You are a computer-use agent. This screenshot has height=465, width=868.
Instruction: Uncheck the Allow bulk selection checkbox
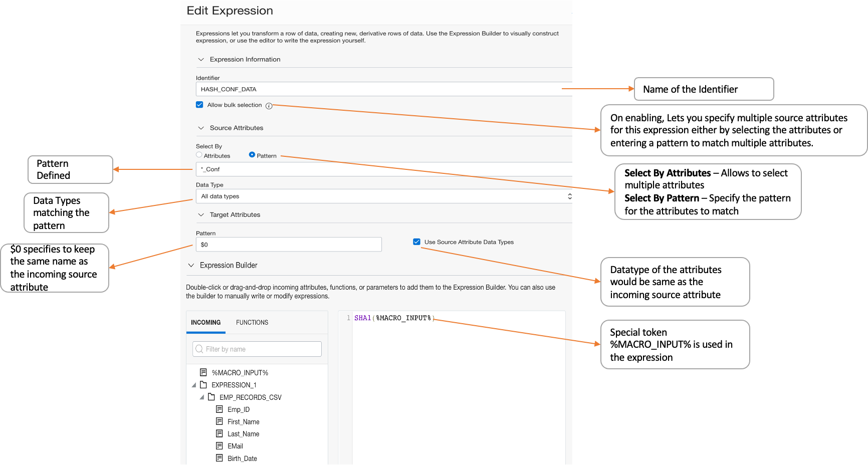tap(199, 105)
